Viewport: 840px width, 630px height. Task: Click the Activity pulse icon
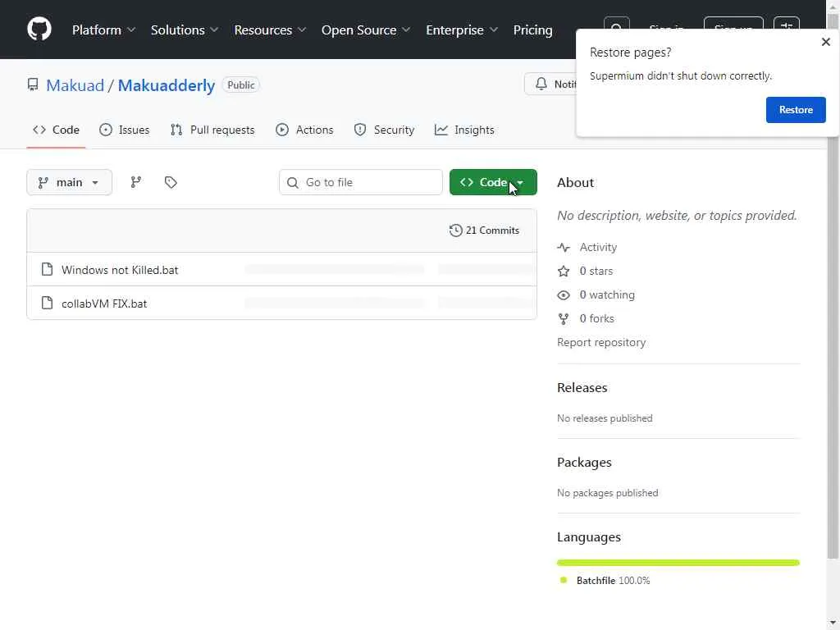564,248
